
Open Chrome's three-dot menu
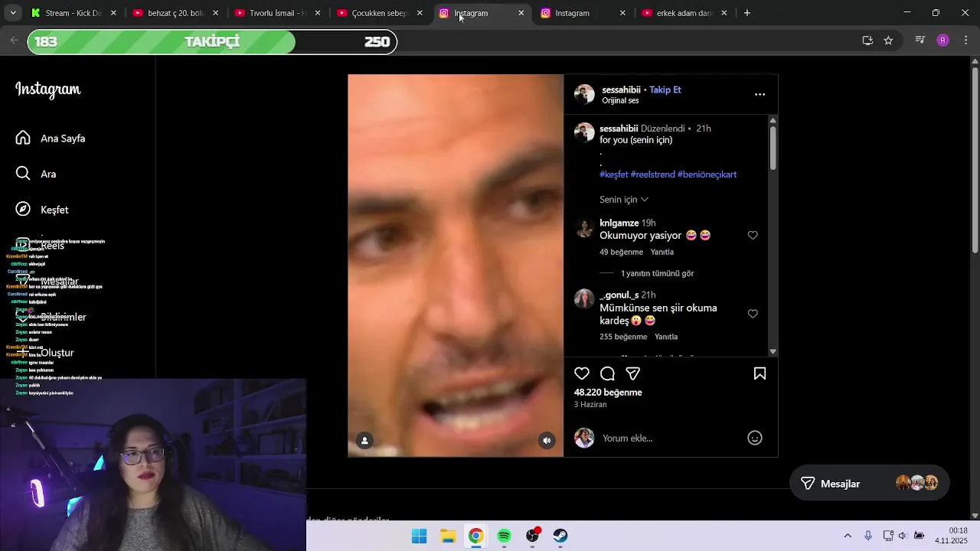(965, 41)
